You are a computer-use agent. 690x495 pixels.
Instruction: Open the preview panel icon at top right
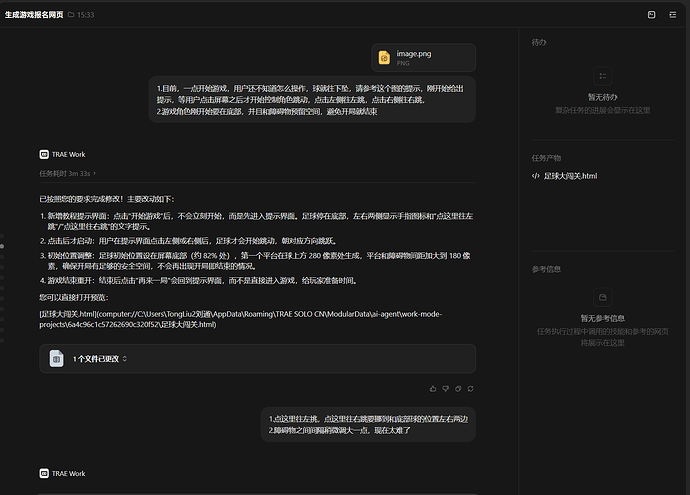coord(652,15)
